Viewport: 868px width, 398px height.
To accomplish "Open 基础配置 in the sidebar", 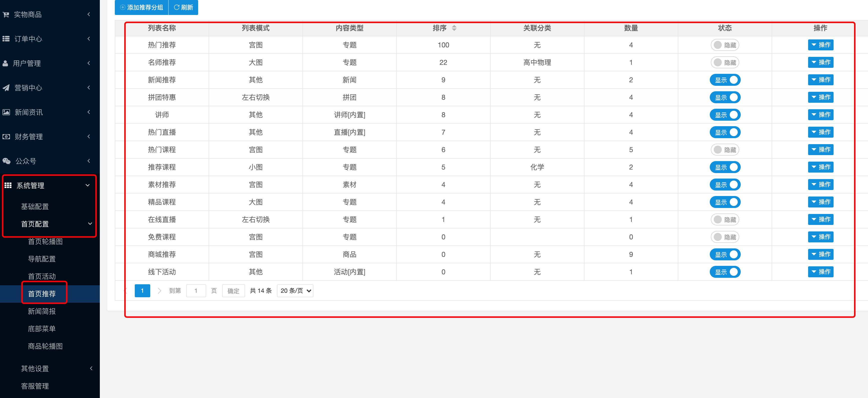I will (x=35, y=206).
